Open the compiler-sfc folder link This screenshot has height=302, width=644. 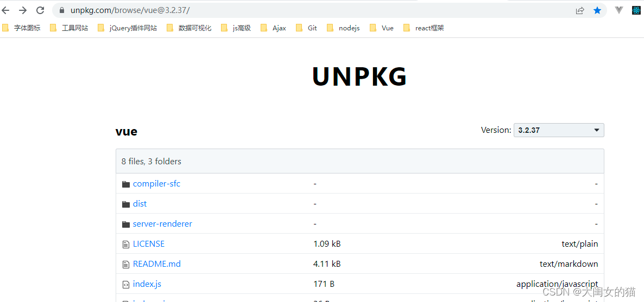click(x=156, y=184)
